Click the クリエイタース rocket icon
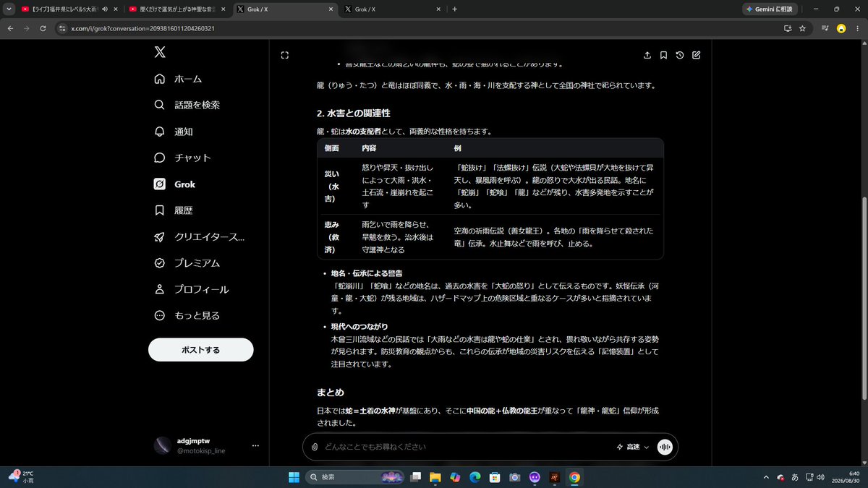Viewport: 868px width, 488px height. (x=160, y=237)
